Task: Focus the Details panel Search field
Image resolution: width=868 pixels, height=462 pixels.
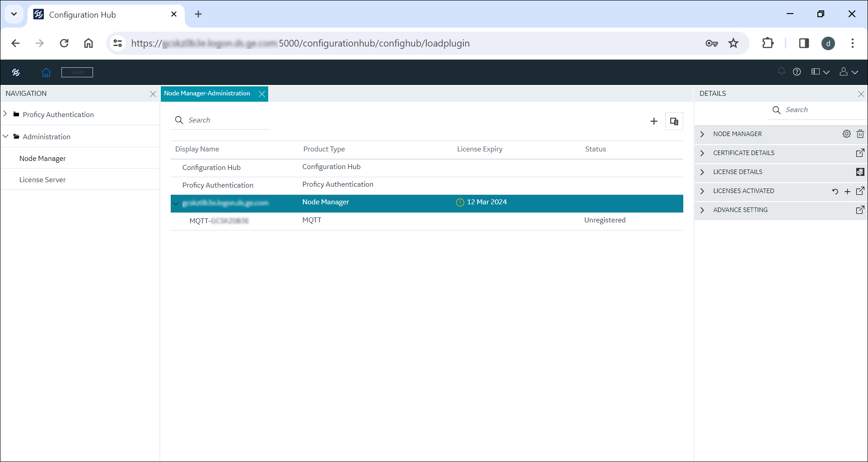Action: pos(817,110)
